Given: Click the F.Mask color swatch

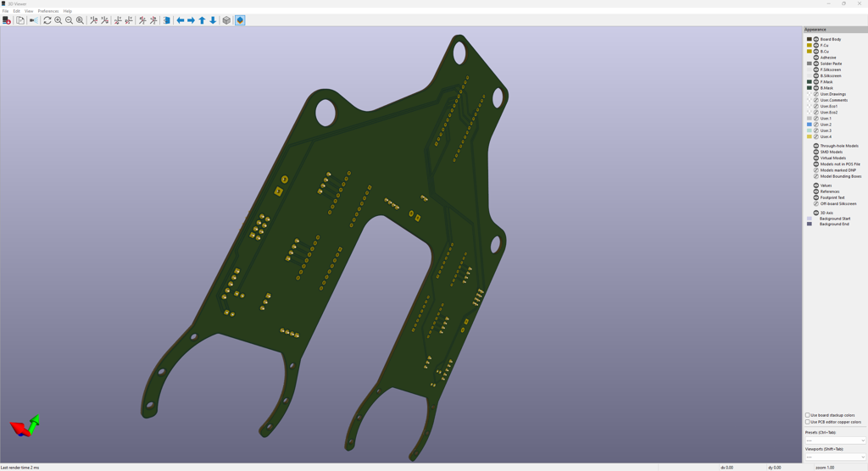Looking at the screenshot, I should pyautogui.click(x=810, y=82).
